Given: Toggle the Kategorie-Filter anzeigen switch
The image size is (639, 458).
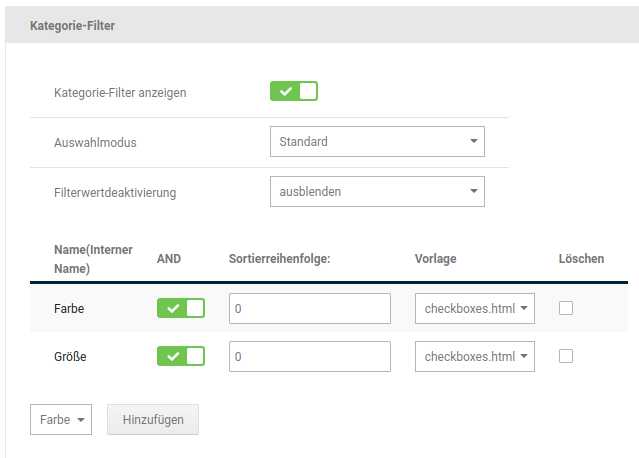Looking at the screenshot, I should 293,92.
